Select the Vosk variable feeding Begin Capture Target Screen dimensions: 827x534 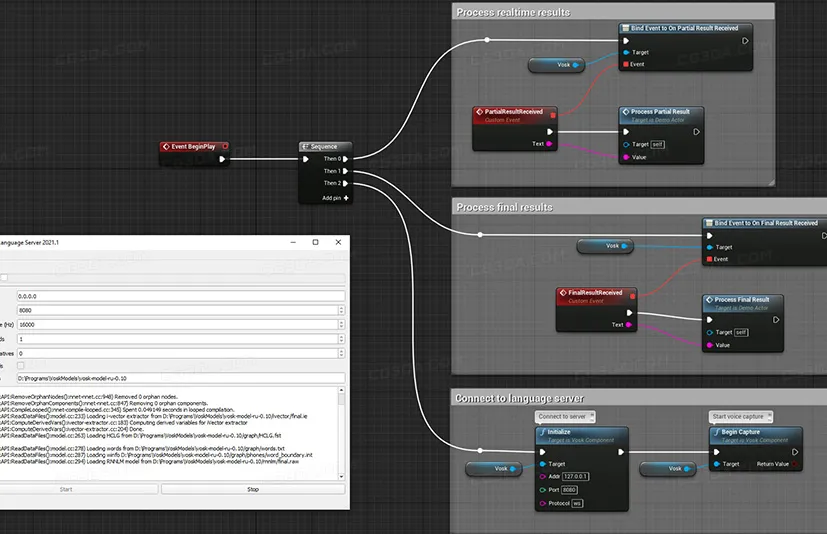[668, 469]
